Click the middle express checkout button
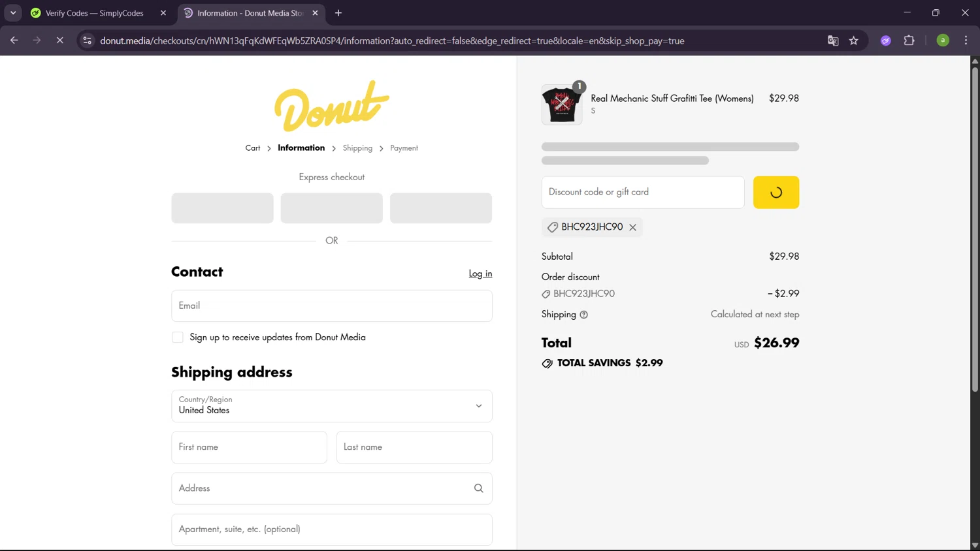 [331, 208]
